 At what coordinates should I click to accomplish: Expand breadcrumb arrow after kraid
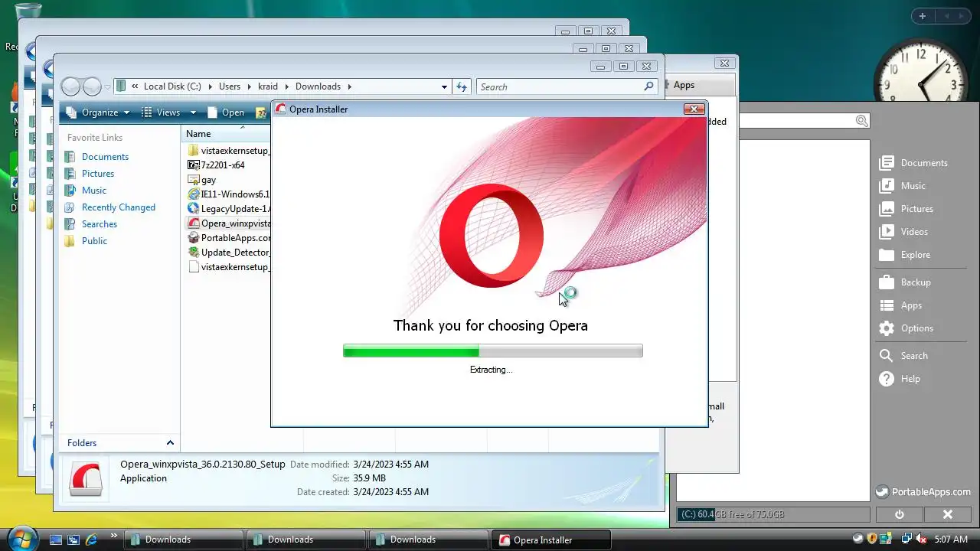coord(287,86)
